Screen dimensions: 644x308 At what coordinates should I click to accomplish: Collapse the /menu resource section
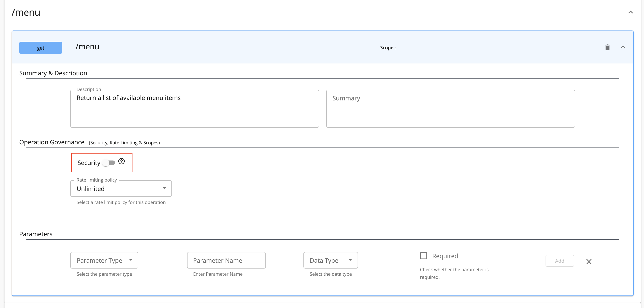(631, 12)
